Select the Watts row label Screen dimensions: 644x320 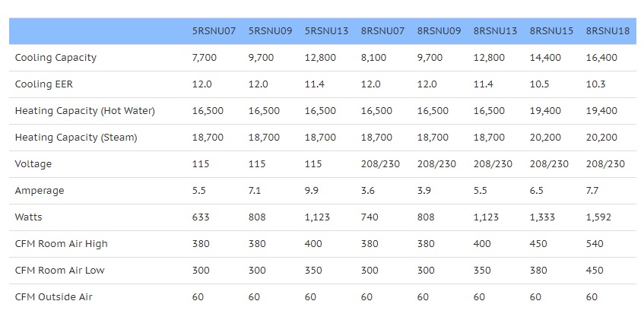click(28, 217)
